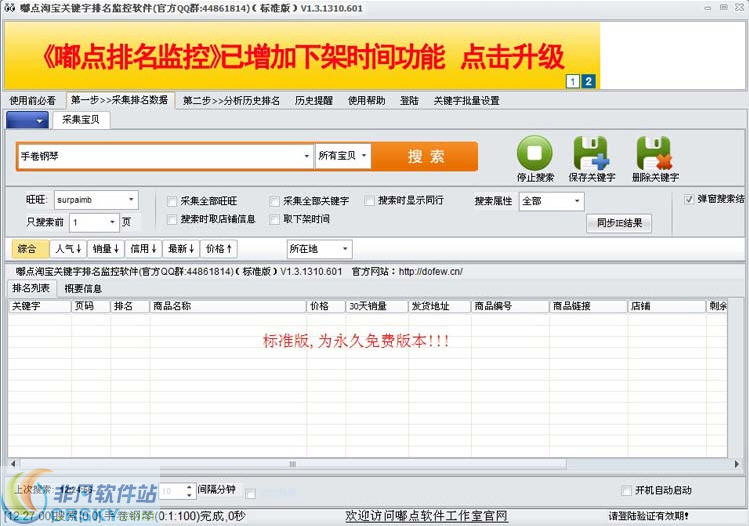Screen dimensions: 749x526
Task: Click the 商品编号 column header
Action: [x=510, y=306]
